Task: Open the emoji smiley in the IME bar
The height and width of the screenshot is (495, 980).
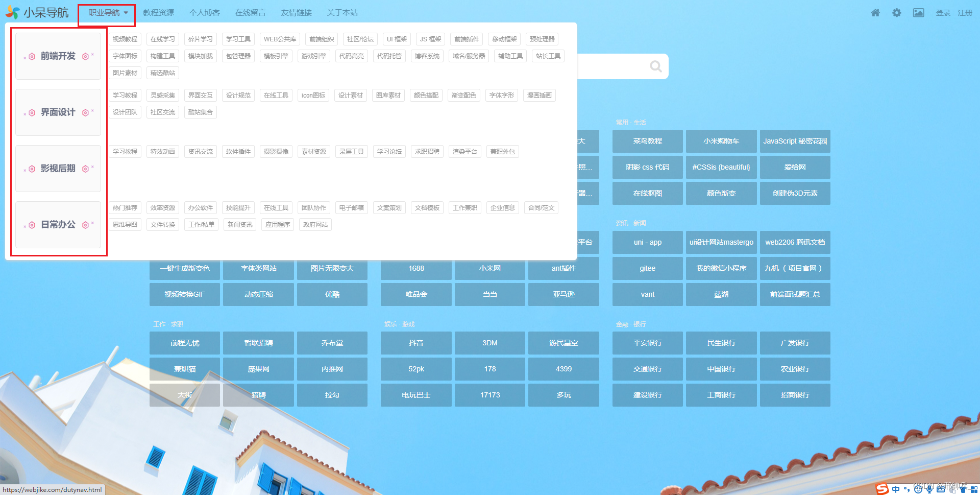Action: (918, 489)
